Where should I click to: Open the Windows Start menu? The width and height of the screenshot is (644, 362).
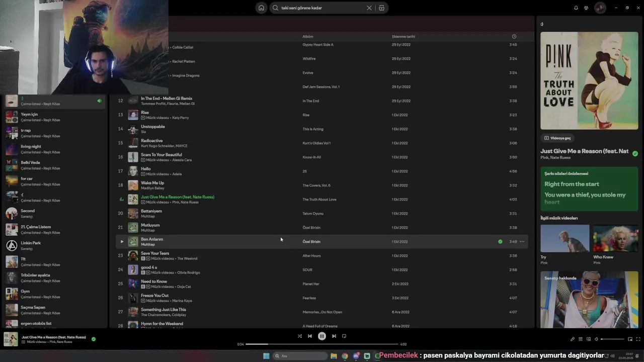[266, 356]
